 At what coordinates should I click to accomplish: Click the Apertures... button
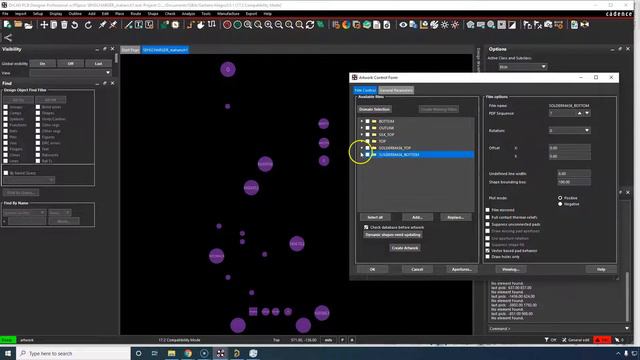(462, 269)
